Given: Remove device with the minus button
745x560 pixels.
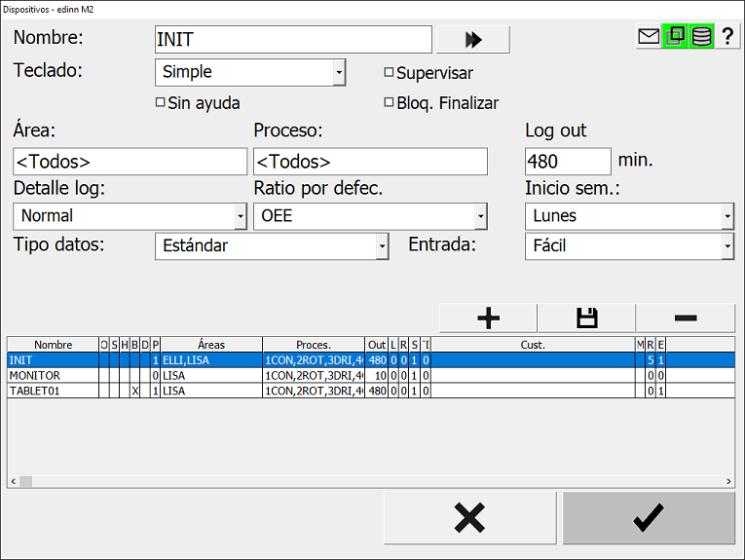Looking at the screenshot, I should (686, 318).
